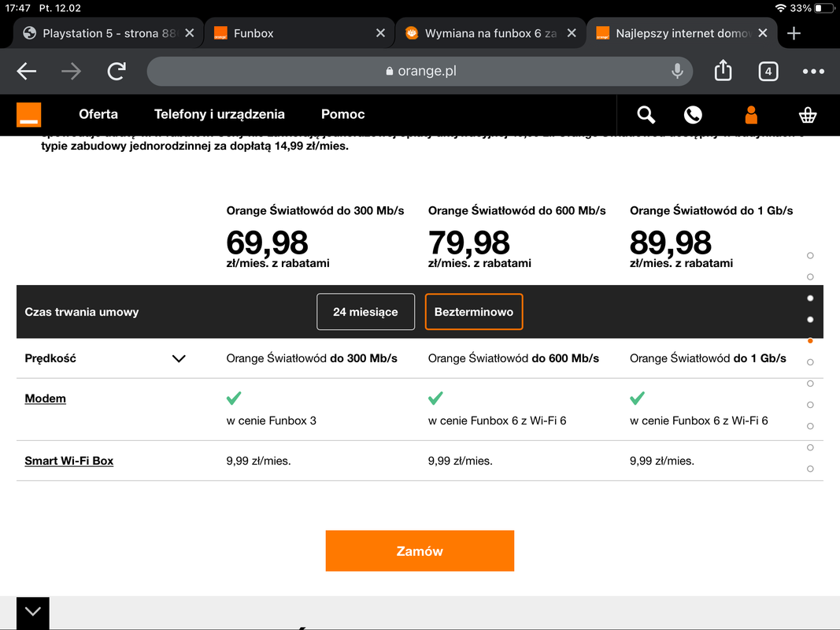Click the Czas trwania umowy label

click(x=81, y=312)
